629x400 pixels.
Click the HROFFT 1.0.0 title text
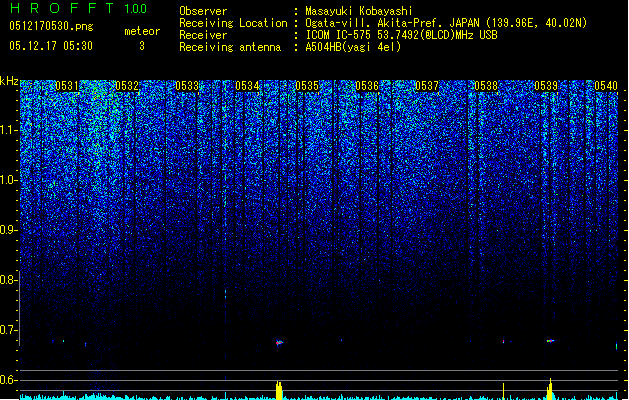pyautogui.click(x=79, y=8)
